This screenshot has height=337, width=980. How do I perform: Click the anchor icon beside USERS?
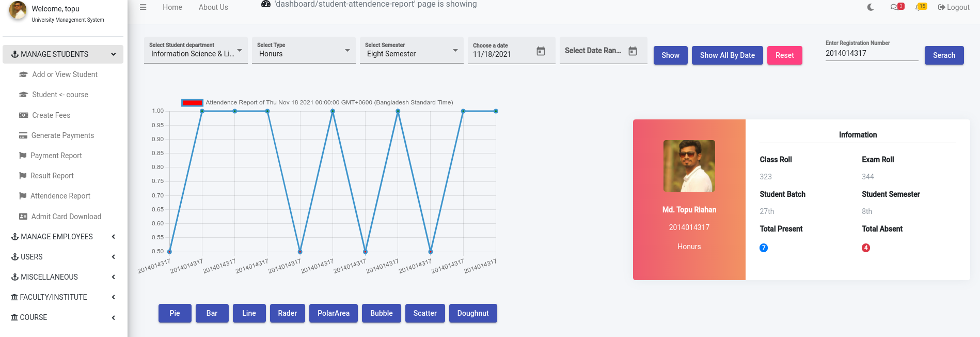(x=14, y=257)
